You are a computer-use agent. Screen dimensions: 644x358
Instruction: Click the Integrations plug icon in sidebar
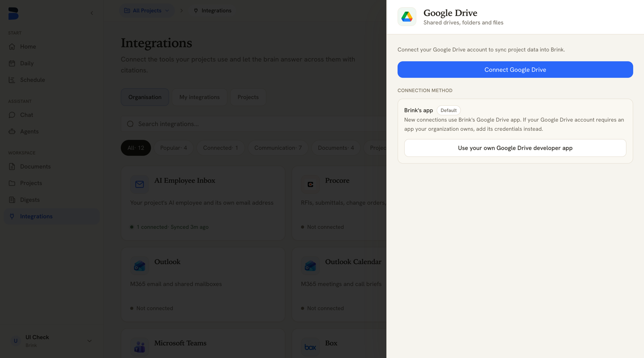coord(12,216)
